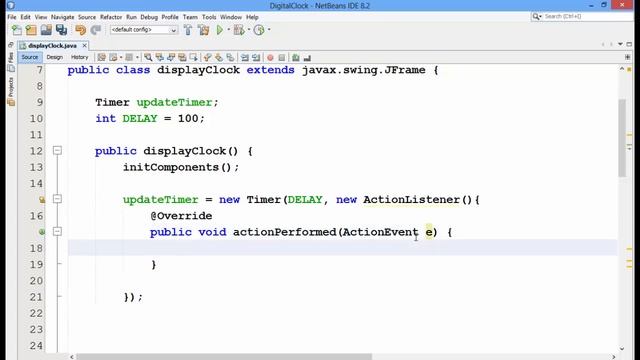Click the Find Selection magnifier icon

click(148, 58)
